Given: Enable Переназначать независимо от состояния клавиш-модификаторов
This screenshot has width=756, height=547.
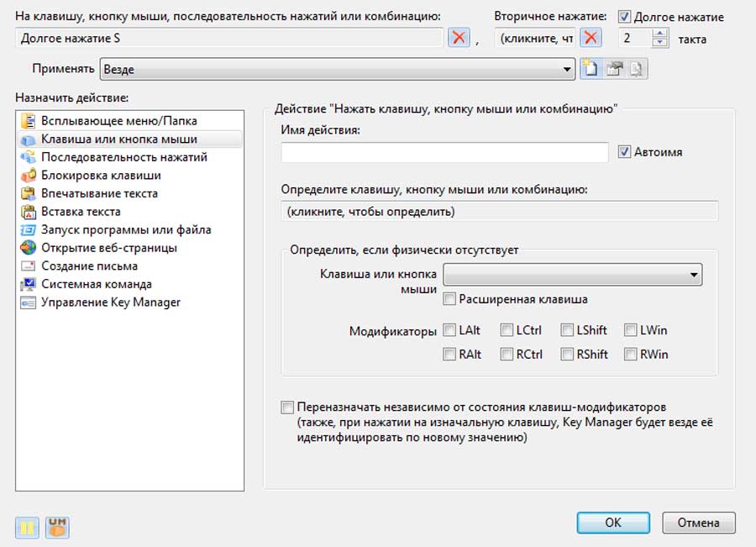Looking at the screenshot, I should pos(287,408).
